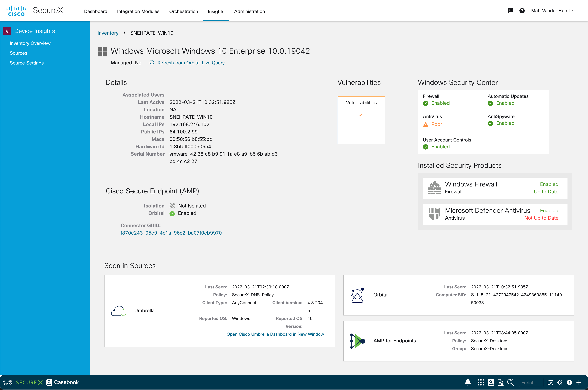This screenshot has height=390, width=588.
Task: Open notifications bell in the Casebook ribbon
Action: tap(468, 382)
